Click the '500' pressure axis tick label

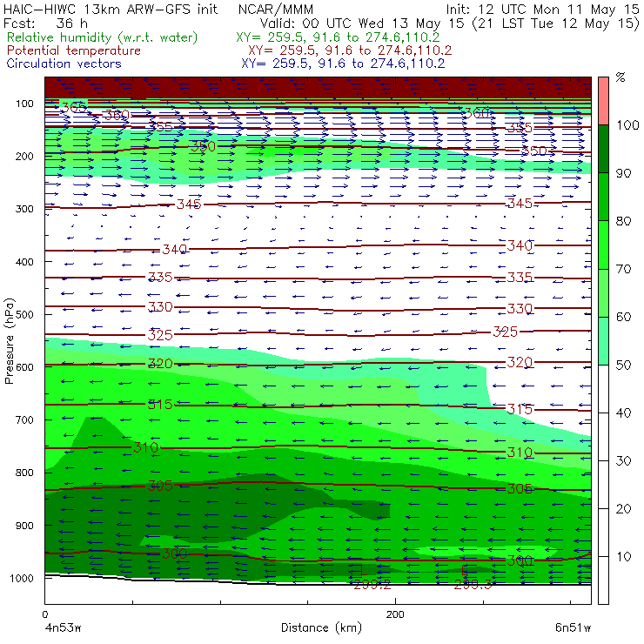click(24, 314)
